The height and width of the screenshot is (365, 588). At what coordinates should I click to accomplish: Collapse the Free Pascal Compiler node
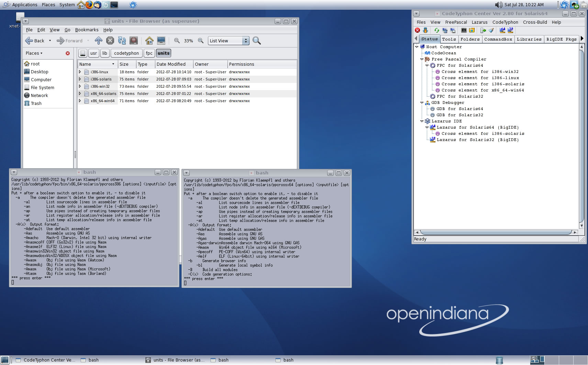tap(422, 59)
